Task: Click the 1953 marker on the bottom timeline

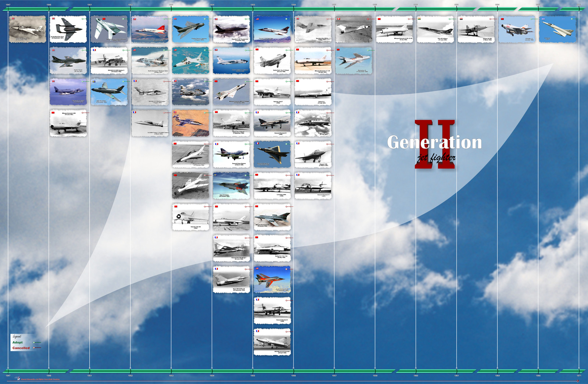Action: [171, 376]
